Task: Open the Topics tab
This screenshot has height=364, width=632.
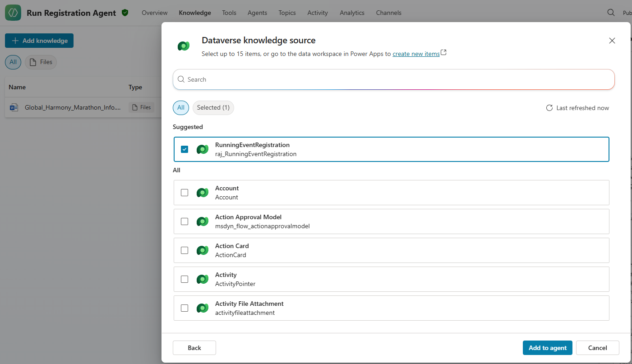Action: click(x=287, y=13)
